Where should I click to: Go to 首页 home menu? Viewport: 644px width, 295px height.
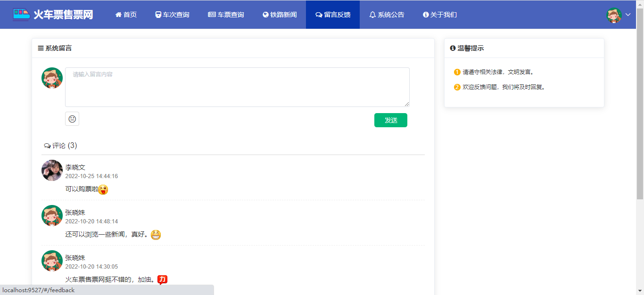(x=126, y=15)
